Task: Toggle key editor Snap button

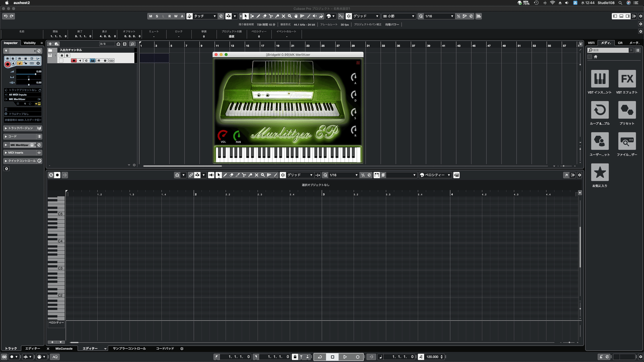Action: [x=283, y=175]
